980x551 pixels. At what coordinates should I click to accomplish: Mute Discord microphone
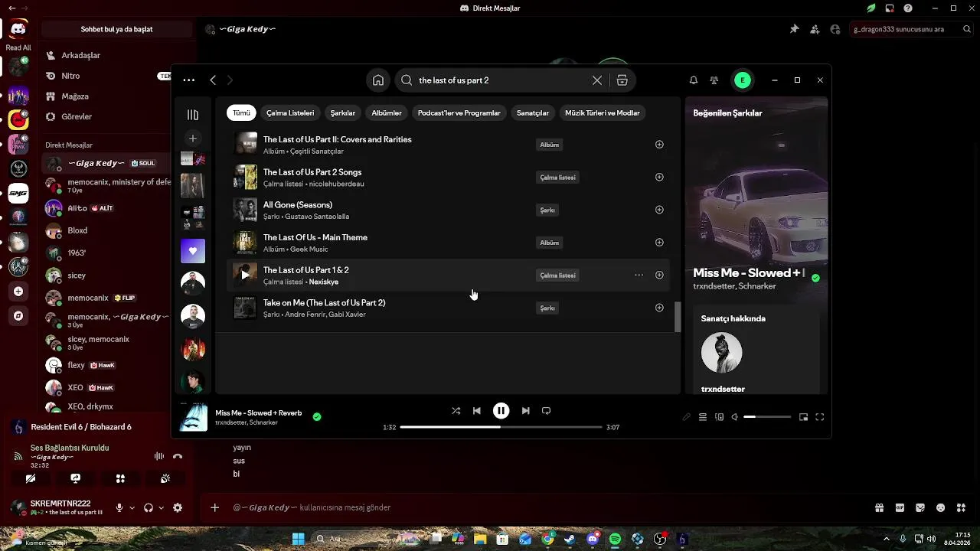point(119,507)
